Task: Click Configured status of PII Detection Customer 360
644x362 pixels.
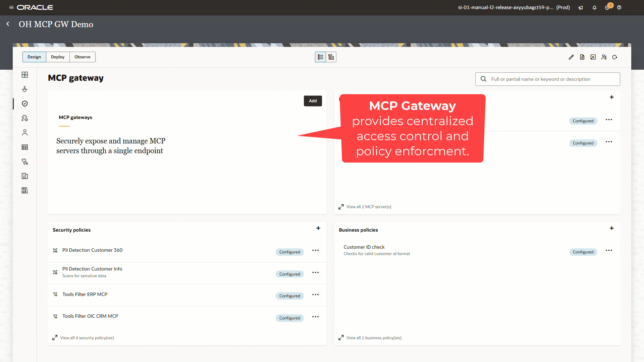Action: coord(290,252)
